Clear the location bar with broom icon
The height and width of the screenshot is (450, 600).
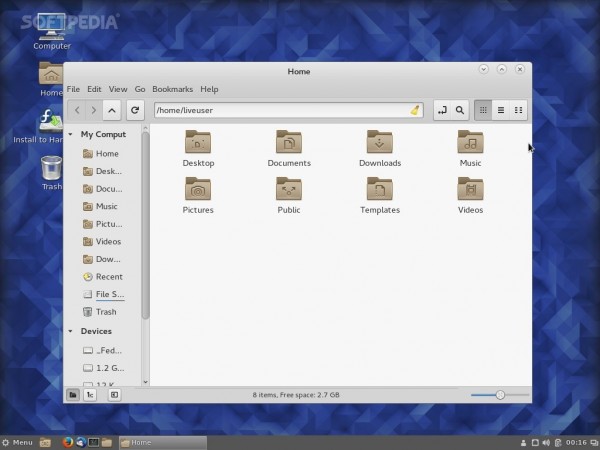(x=415, y=110)
